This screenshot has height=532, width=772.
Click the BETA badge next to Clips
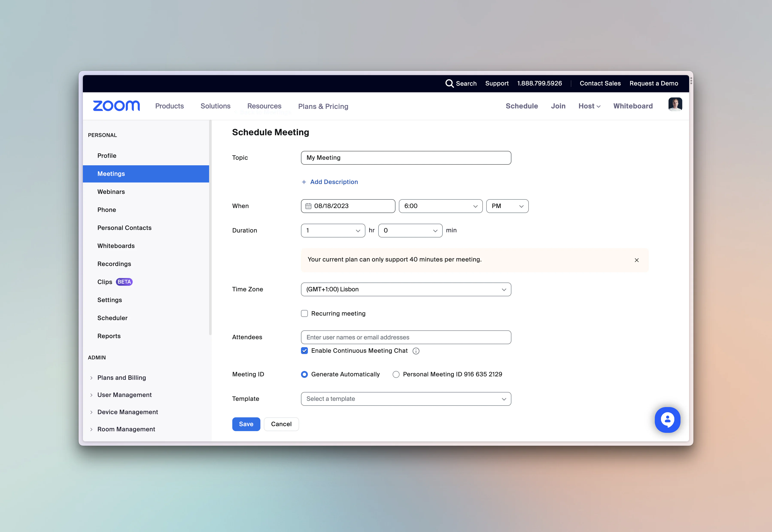click(124, 282)
